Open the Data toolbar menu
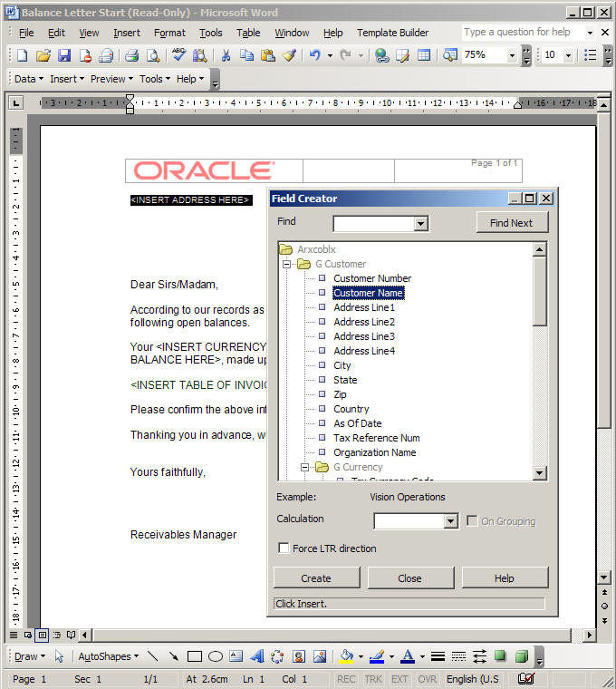The image size is (616, 689). 29,79
